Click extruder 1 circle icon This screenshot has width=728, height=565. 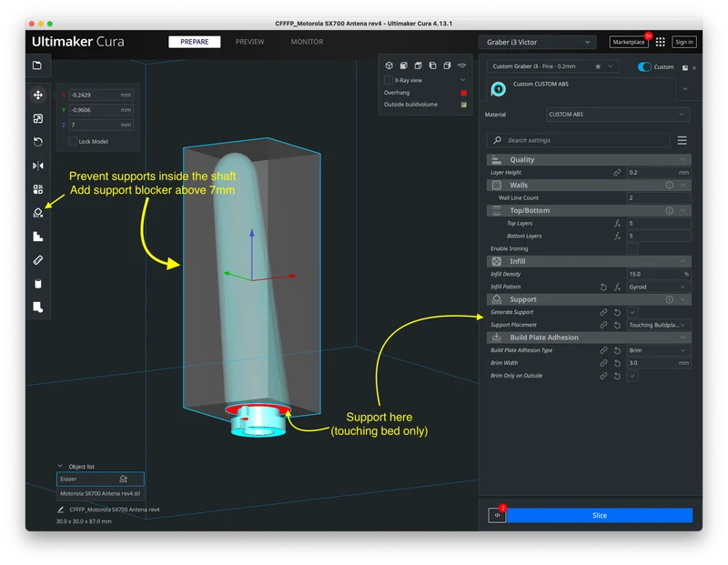point(498,88)
